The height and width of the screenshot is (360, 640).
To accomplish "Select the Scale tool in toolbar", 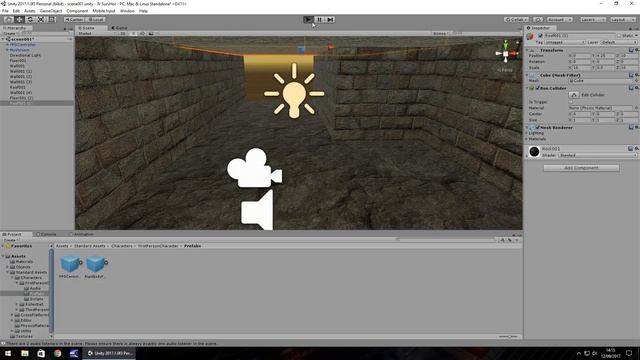I will [x=41, y=20].
